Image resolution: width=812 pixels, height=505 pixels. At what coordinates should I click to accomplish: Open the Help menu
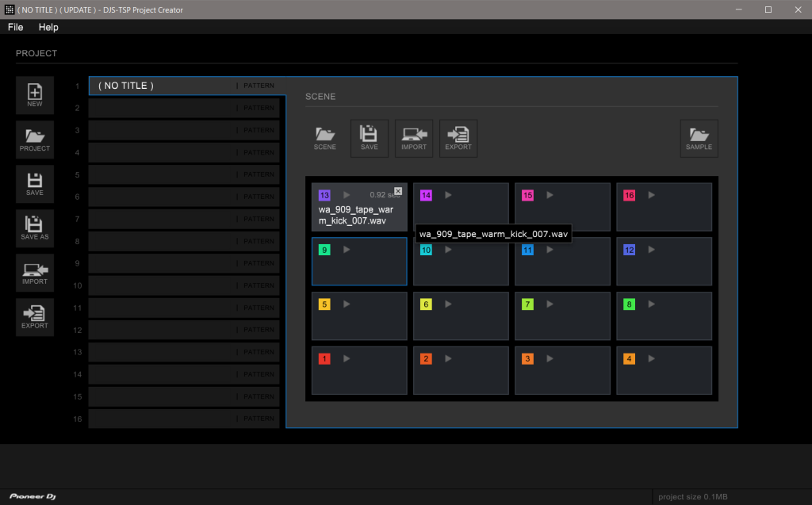(x=48, y=27)
